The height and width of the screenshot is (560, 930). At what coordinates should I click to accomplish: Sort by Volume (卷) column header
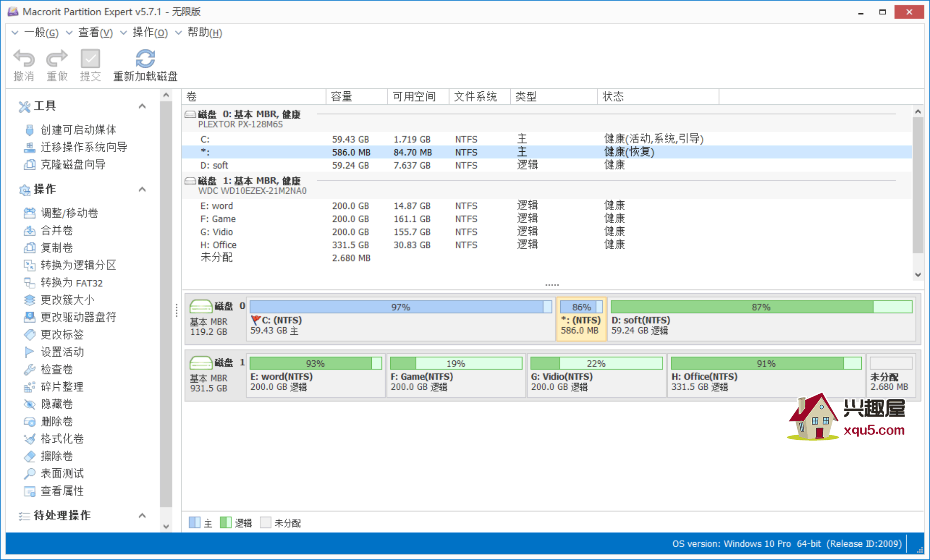coord(254,97)
